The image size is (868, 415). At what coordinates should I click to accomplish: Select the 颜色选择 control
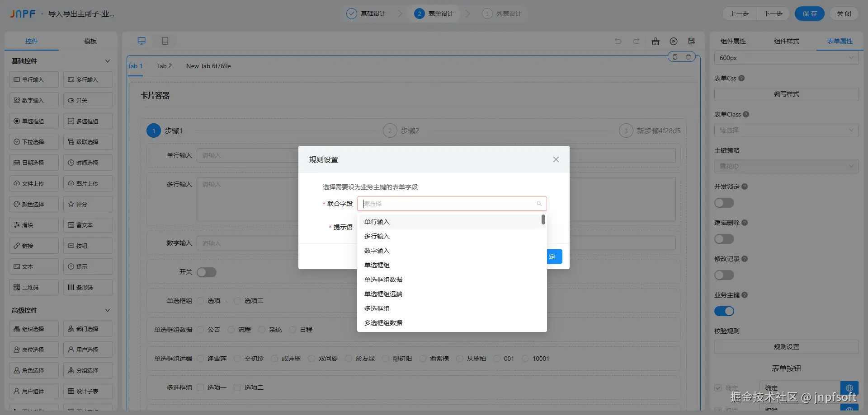pyautogui.click(x=34, y=204)
